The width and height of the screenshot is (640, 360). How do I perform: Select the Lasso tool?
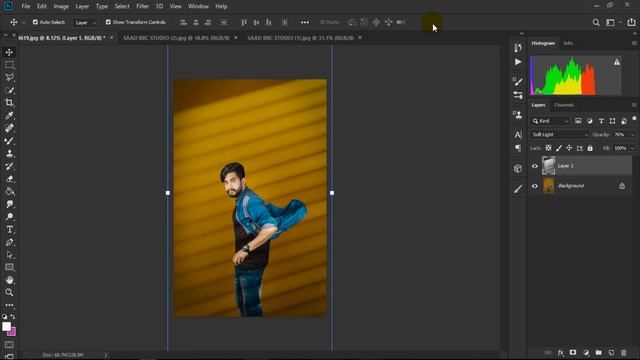coord(9,78)
